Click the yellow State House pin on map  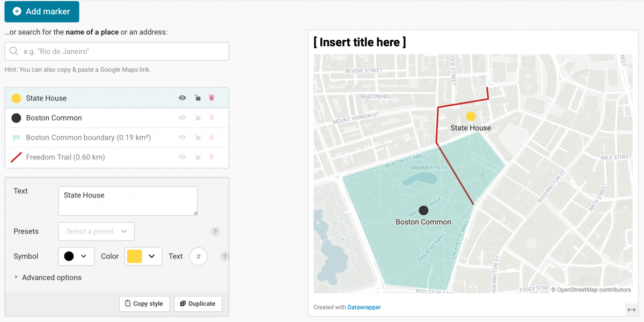pyautogui.click(x=471, y=116)
